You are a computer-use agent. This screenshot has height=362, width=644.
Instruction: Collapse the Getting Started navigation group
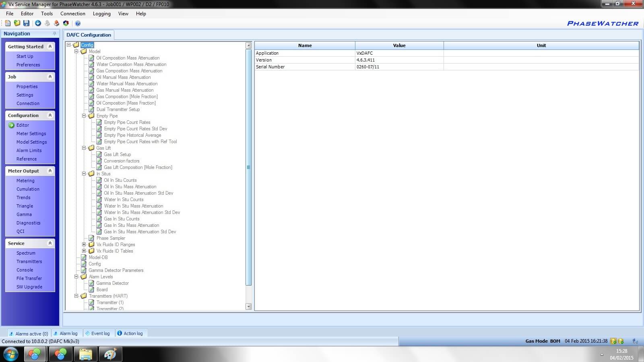(x=50, y=47)
